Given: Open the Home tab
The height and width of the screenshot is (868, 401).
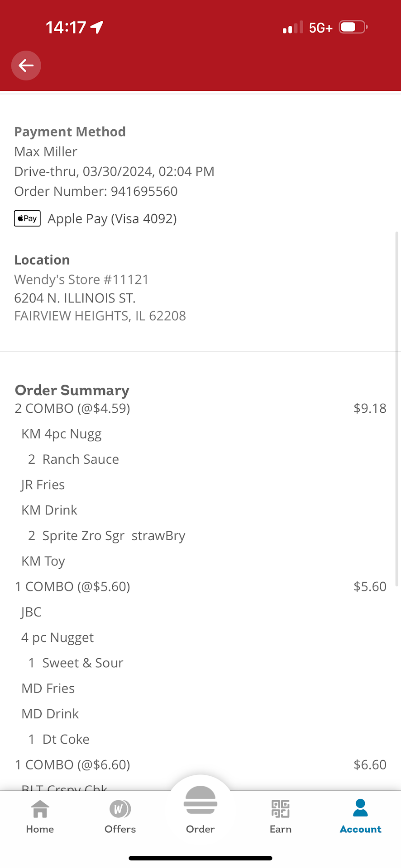Looking at the screenshot, I should pos(40,816).
